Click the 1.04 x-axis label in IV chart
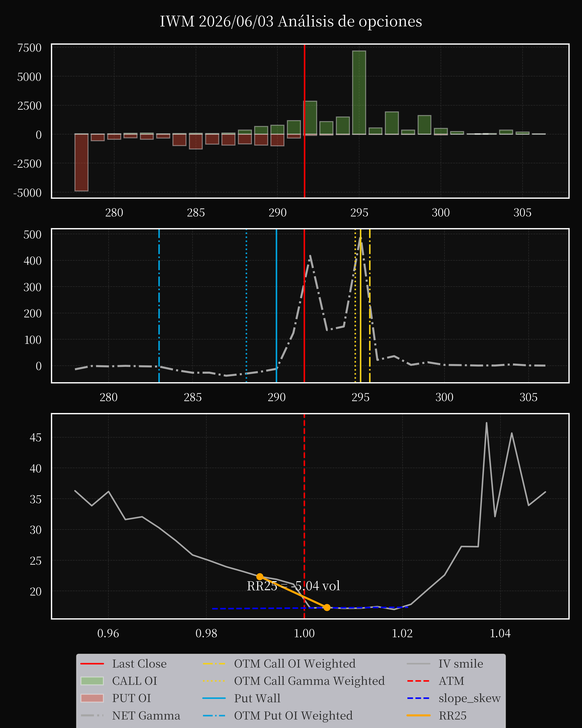This screenshot has height=728, width=582. coord(500,633)
